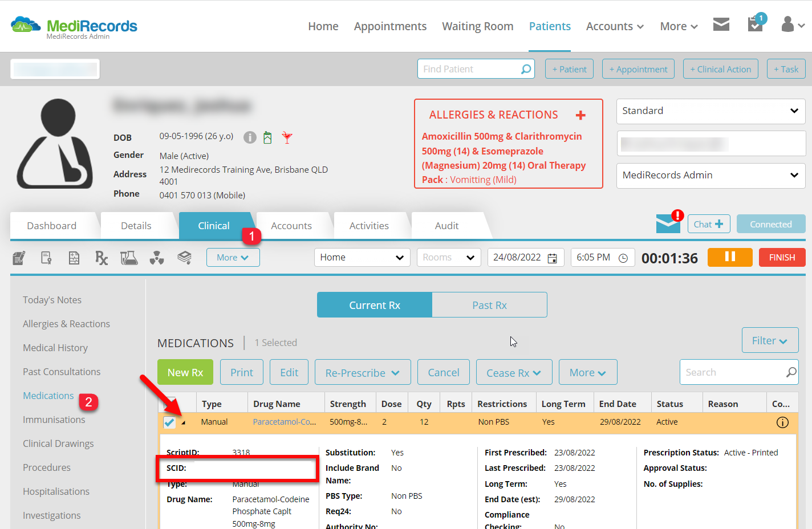The image size is (812, 529).
Task: Open the Accounts dropdown in top navigation
Action: [x=615, y=26]
